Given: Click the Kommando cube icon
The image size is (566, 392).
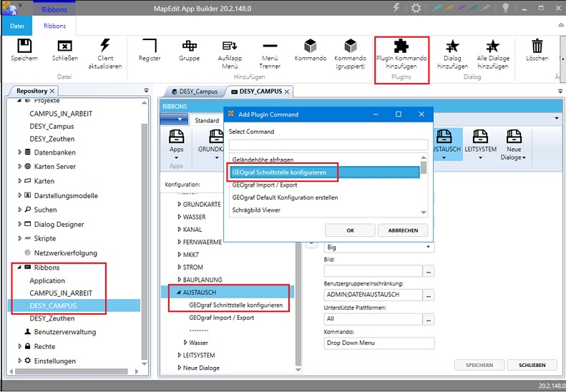Looking at the screenshot, I should pyautogui.click(x=310, y=46).
